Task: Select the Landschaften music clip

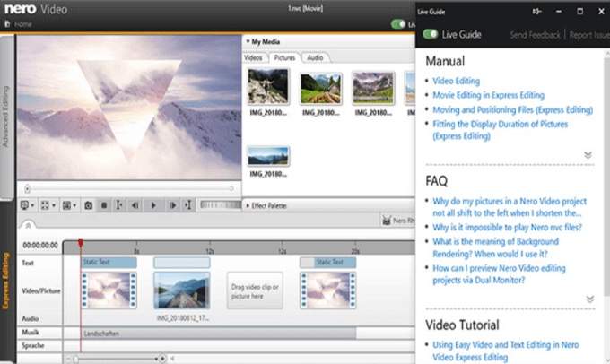Action: point(219,334)
